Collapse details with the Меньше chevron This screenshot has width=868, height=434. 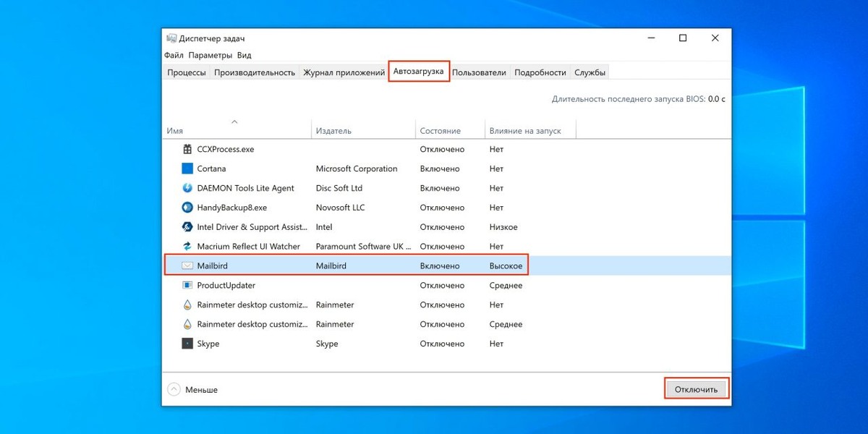tap(173, 389)
